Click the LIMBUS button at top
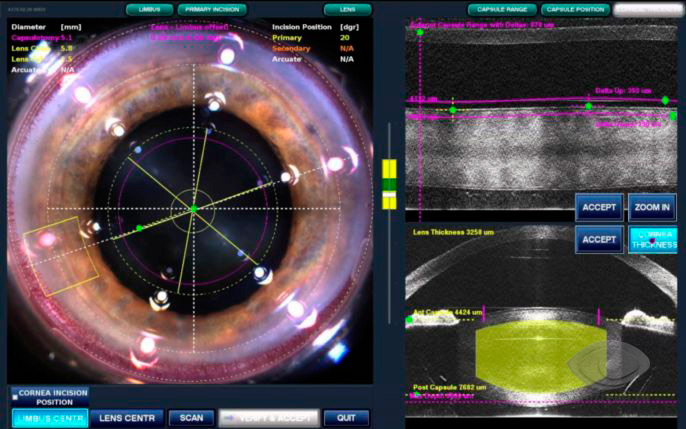Screen dimensions: 686x429 click(150, 10)
